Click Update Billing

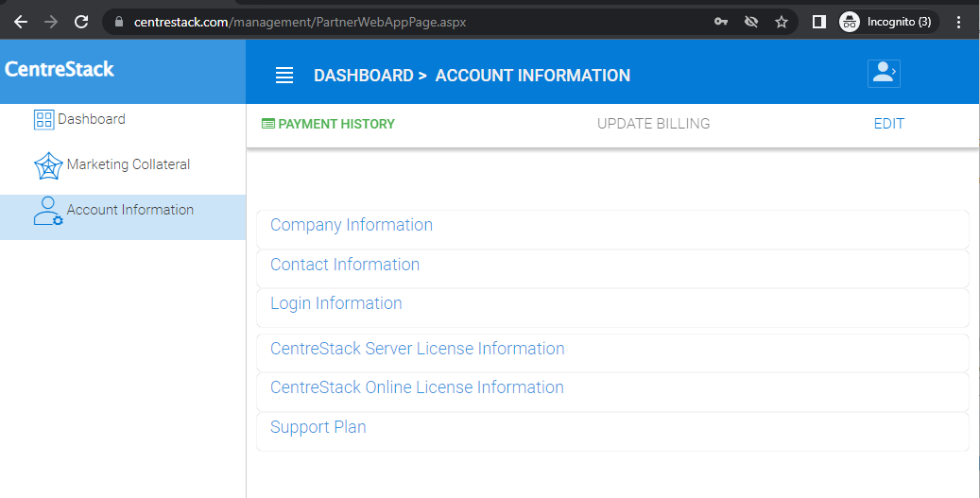[653, 124]
